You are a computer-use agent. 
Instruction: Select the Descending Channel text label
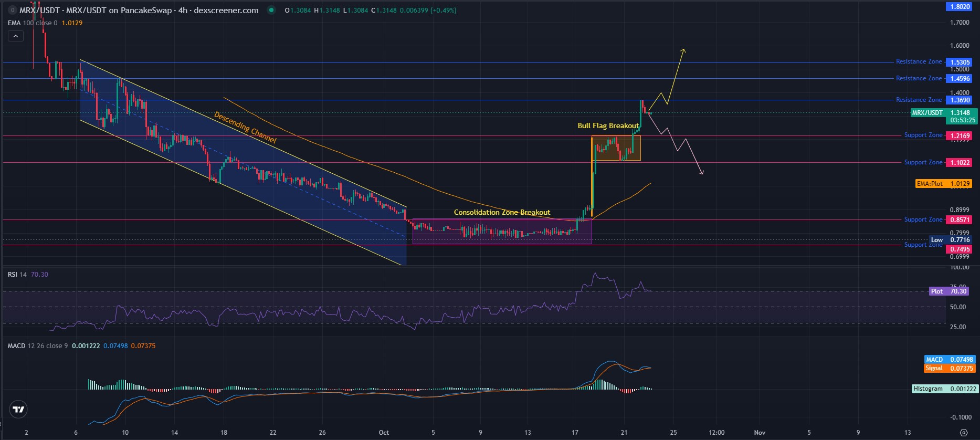245,128
